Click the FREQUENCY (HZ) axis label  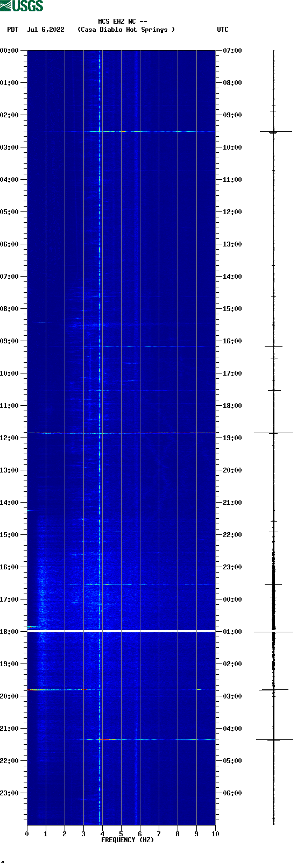click(x=128, y=840)
